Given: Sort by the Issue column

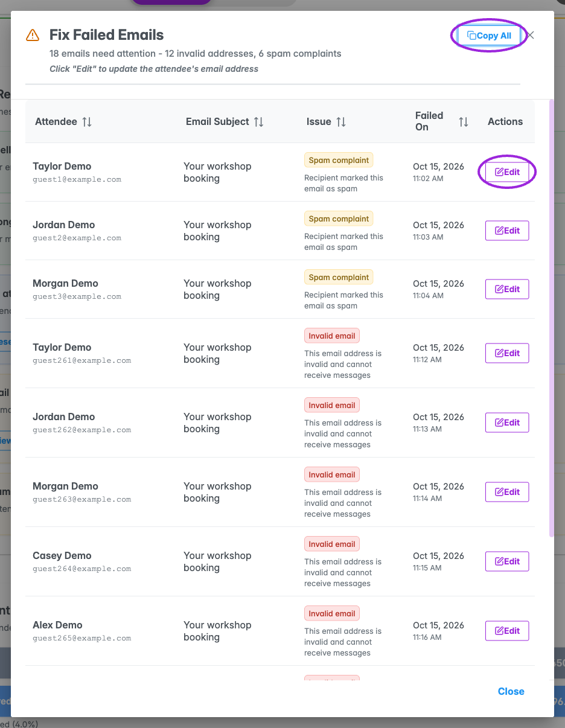Looking at the screenshot, I should pos(341,122).
